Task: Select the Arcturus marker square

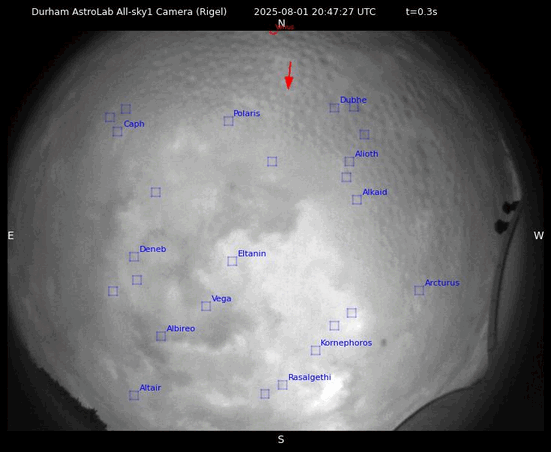Action: coord(419,290)
